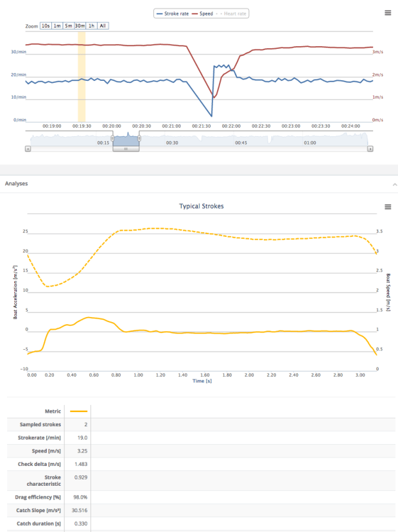Click the navigator right range handle

pyautogui.click(x=139, y=138)
